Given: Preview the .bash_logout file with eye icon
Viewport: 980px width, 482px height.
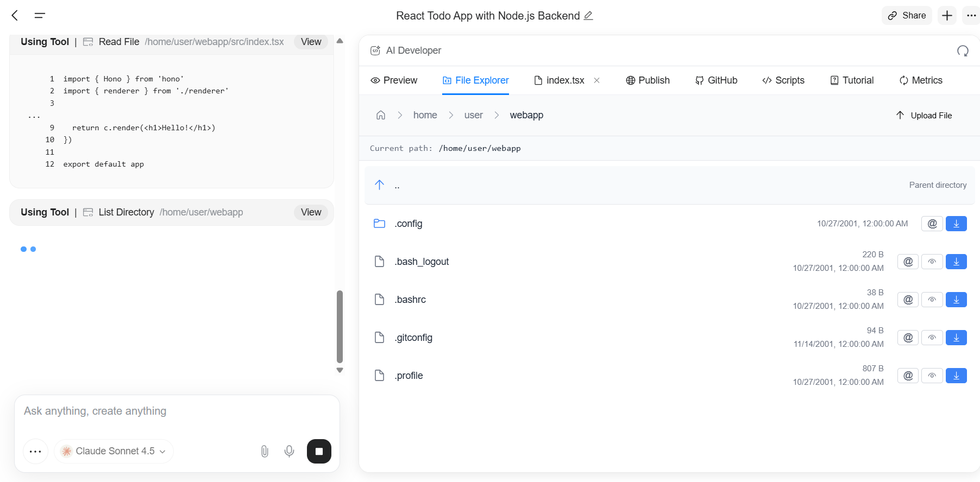Looking at the screenshot, I should 932,262.
